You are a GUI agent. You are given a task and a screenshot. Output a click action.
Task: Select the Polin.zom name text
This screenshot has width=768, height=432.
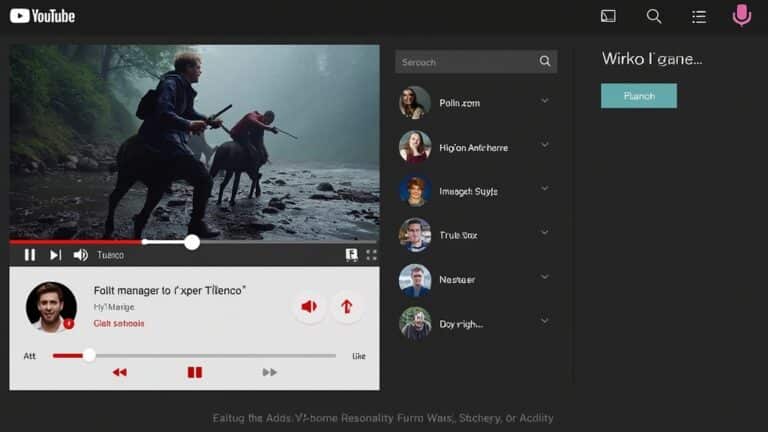click(459, 103)
